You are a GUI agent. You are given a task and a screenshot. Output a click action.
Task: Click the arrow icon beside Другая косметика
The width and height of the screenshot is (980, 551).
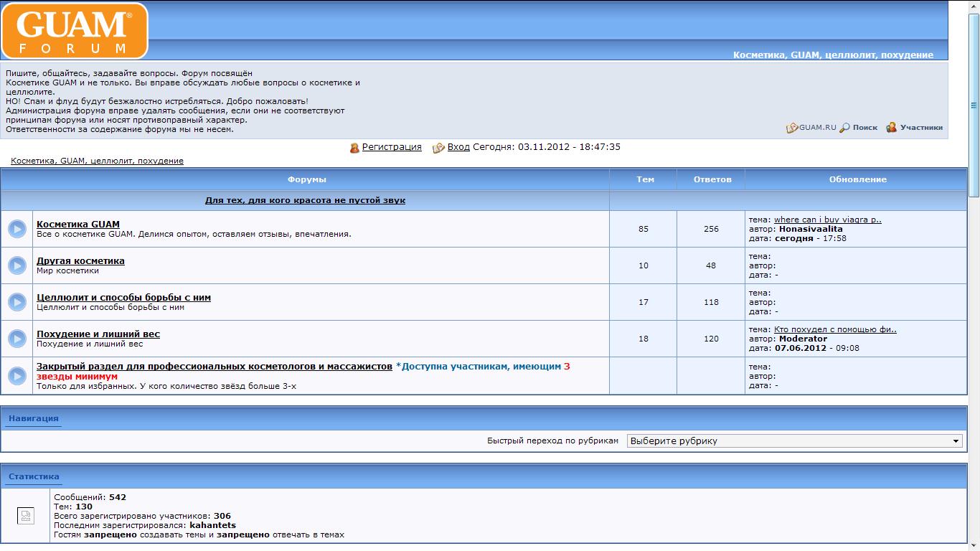[x=17, y=265]
